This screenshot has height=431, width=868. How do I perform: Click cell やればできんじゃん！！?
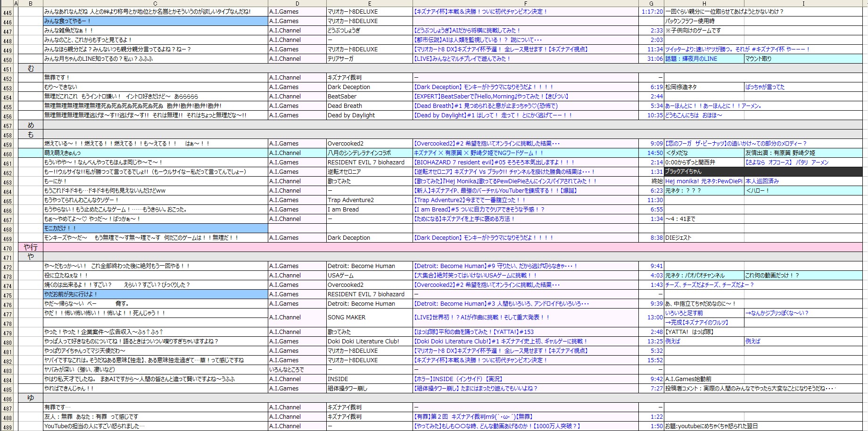click(155, 389)
